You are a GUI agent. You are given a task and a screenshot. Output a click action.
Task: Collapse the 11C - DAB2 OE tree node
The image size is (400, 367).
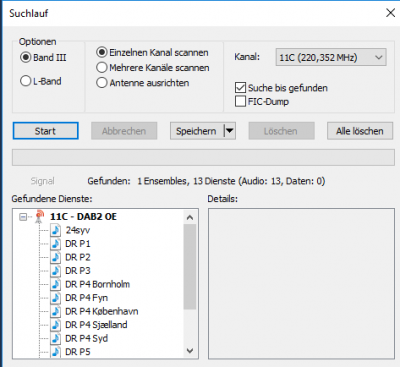coord(23,217)
